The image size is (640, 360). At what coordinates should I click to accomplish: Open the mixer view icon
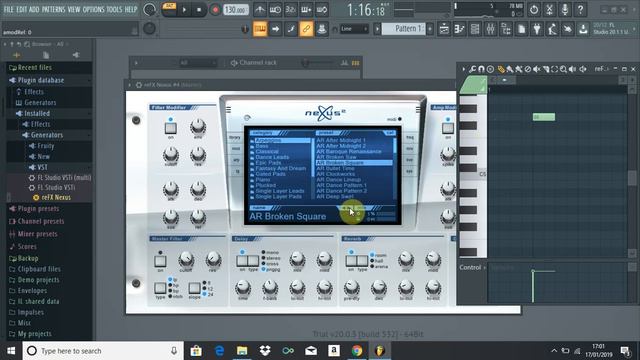[x=491, y=29]
